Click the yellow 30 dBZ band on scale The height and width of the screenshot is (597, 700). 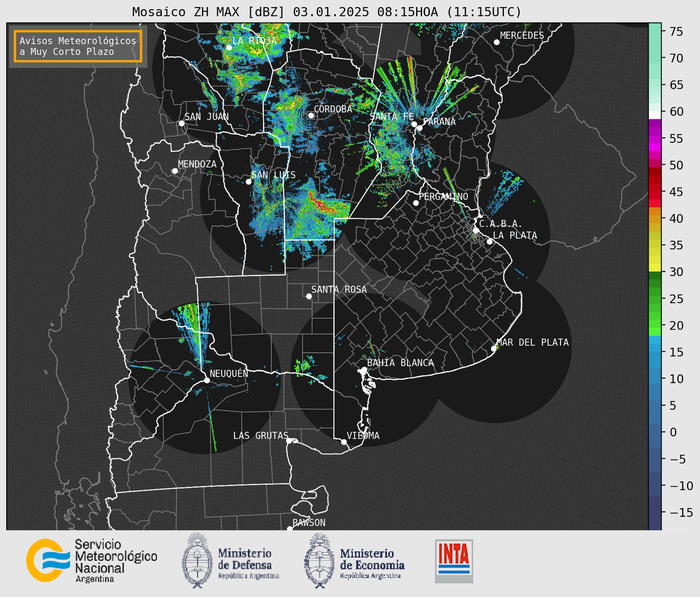[x=655, y=268]
